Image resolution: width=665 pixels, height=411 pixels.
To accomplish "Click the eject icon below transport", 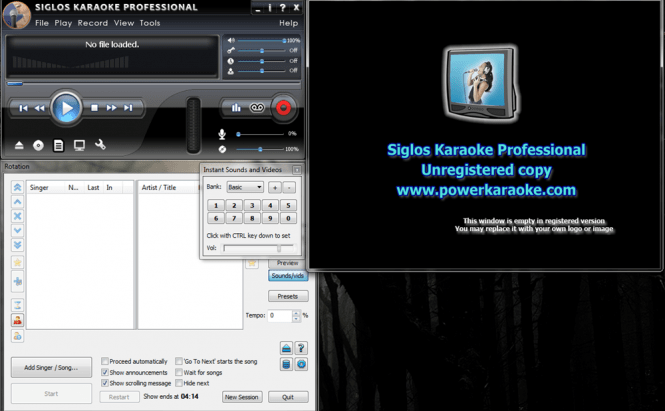I will [19, 145].
